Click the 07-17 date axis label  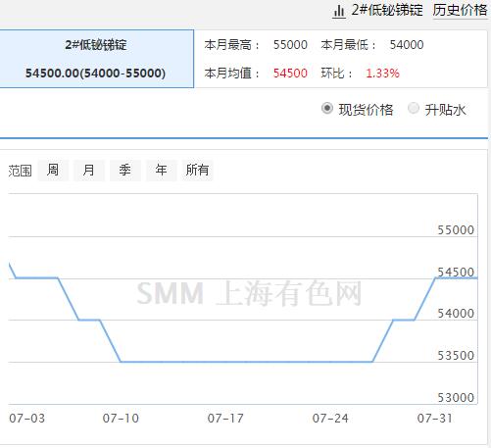coord(225,419)
